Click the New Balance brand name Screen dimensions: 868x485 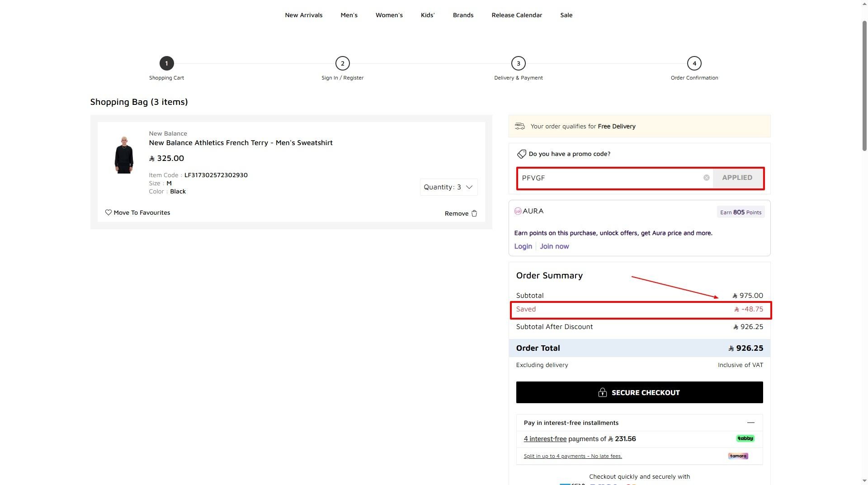(168, 133)
